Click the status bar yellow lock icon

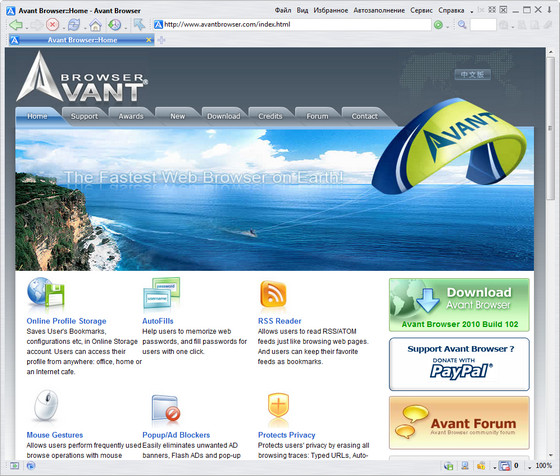(x=481, y=465)
